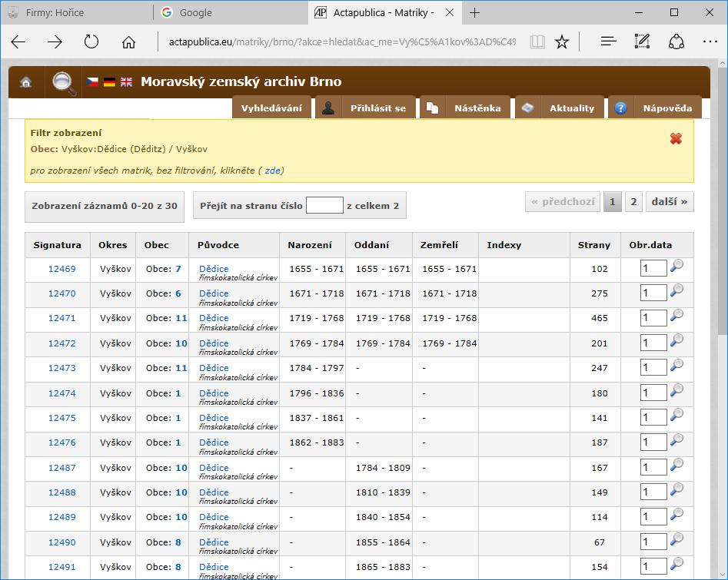Open images via magnifier in row 12487
Screen dimensions: 728x580
tap(677, 465)
